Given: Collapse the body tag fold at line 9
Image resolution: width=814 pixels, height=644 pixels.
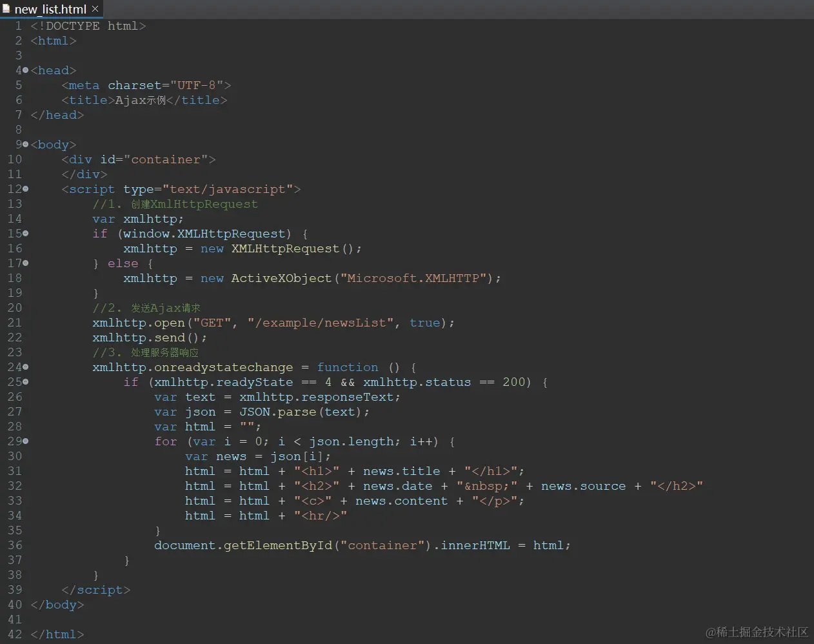Looking at the screenshot, I should click(25, 145).
